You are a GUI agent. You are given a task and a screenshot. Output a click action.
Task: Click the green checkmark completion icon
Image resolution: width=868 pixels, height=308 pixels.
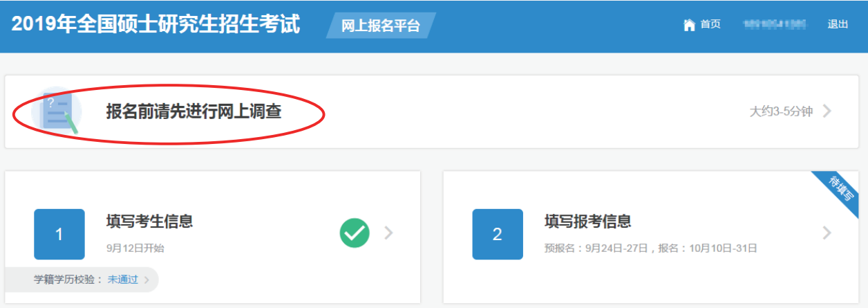coord(355,233)
